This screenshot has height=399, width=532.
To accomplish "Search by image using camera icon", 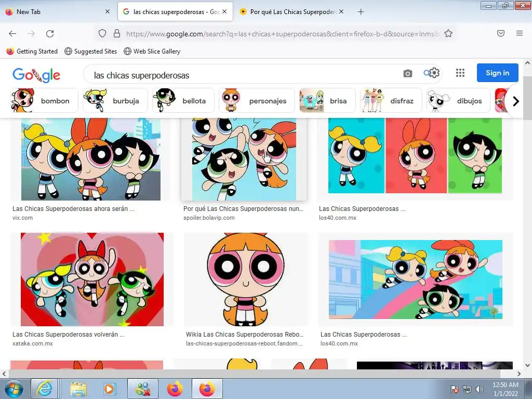I will 407,73.
